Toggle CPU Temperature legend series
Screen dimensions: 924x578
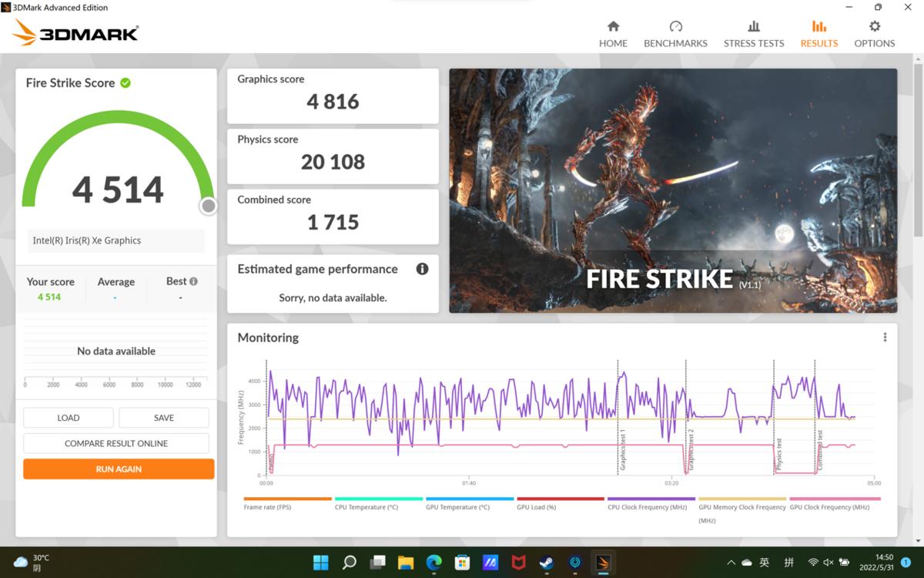click(366, 507)
